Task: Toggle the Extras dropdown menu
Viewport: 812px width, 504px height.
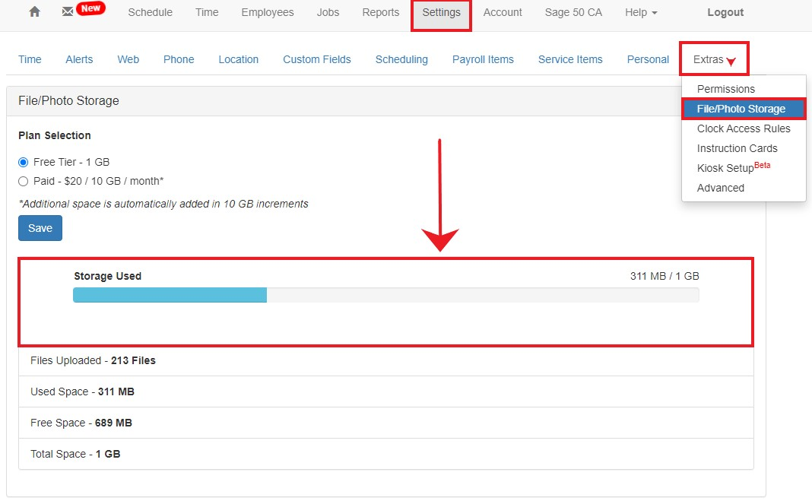Action: point(713,59)
